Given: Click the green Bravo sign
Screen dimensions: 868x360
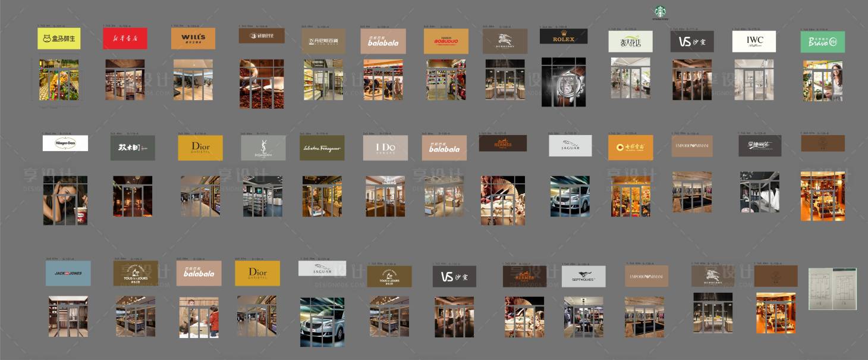Looking at the screenshot, I should (x=822, y=42).
